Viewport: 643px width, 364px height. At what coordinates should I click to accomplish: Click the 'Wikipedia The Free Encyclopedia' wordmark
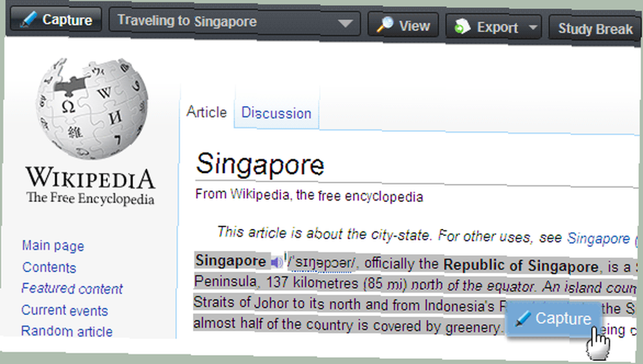[90, 185]
